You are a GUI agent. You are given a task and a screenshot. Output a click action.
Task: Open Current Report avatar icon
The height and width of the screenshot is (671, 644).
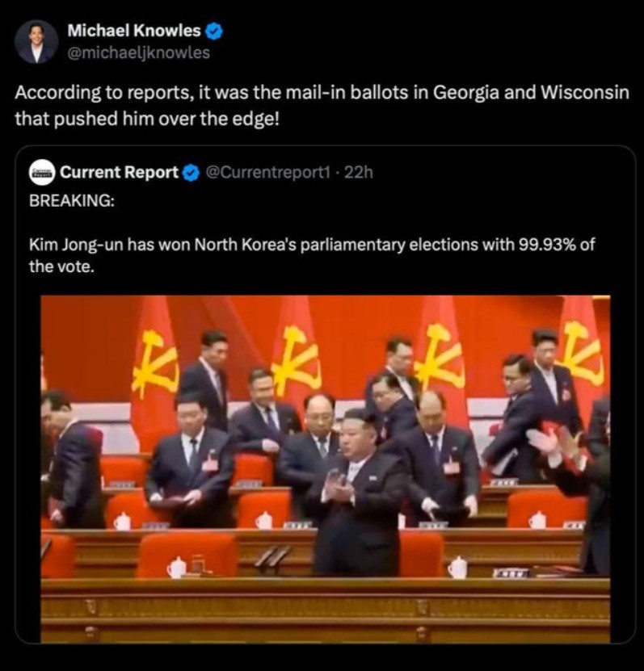pyautogui.click(x=41, y=172)
